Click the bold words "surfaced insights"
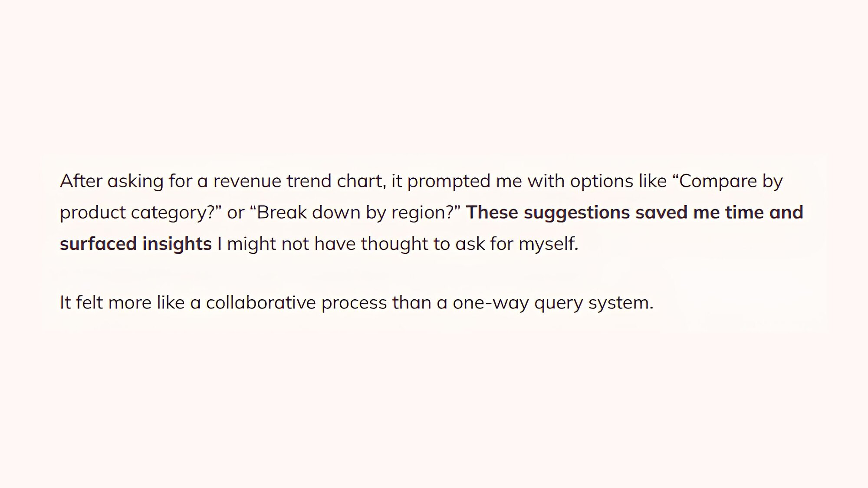 [136, 244]
